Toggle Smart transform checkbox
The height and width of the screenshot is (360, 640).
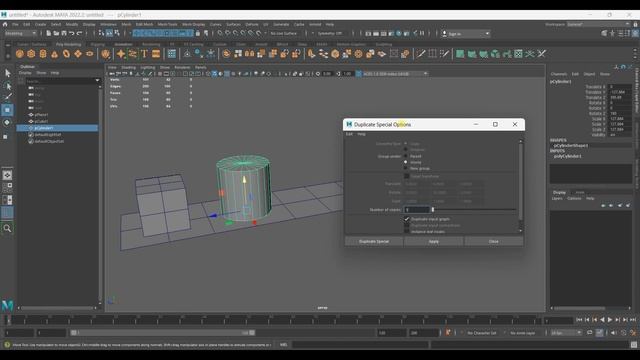(407, 176)
